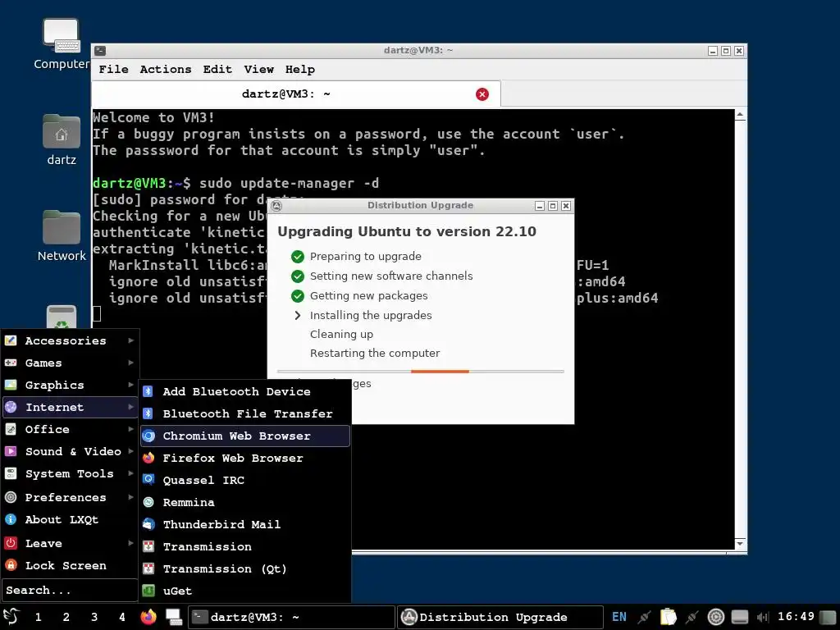Screen dimensions: 840x630
Task: Click the computer quick-launch icon in taskbar
Action: [174, 617]
